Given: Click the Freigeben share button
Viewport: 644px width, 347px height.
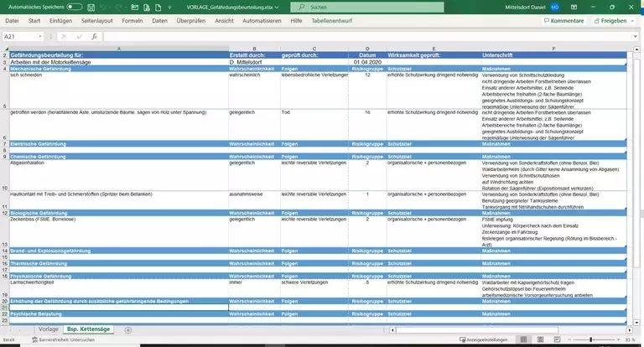Looking at the screenshot, I should click(610, 20).
